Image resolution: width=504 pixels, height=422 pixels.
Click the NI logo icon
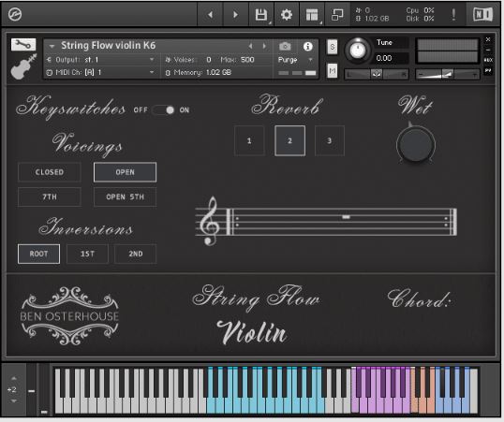click(x=482, y=14)
